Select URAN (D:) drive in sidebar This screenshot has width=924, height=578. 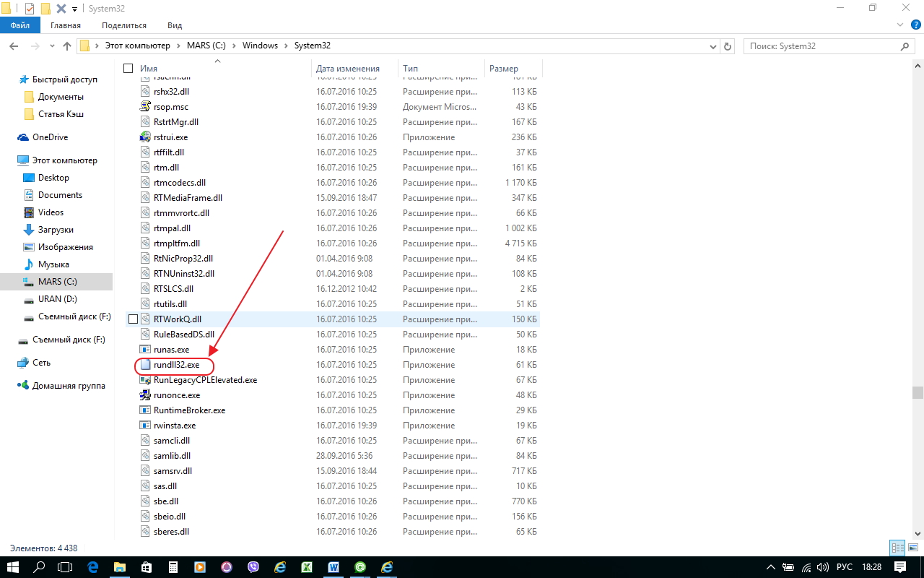click(x=58, y=299)
